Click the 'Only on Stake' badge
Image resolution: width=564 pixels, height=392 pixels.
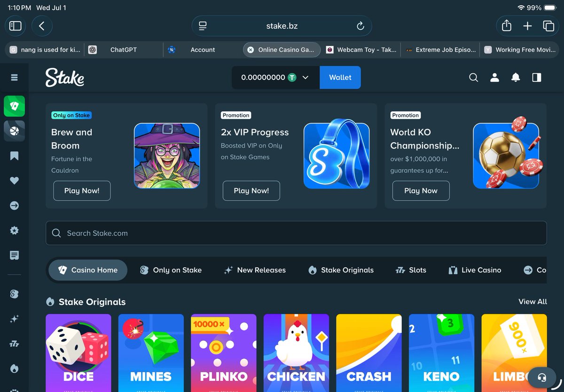point(71,115)
